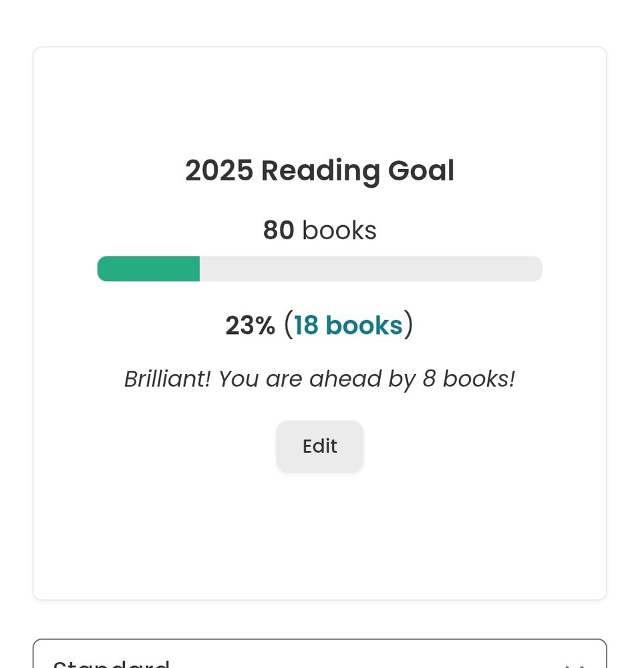
Task: Open the Standard dropdown menu
Action: click(x=319, y=658)
